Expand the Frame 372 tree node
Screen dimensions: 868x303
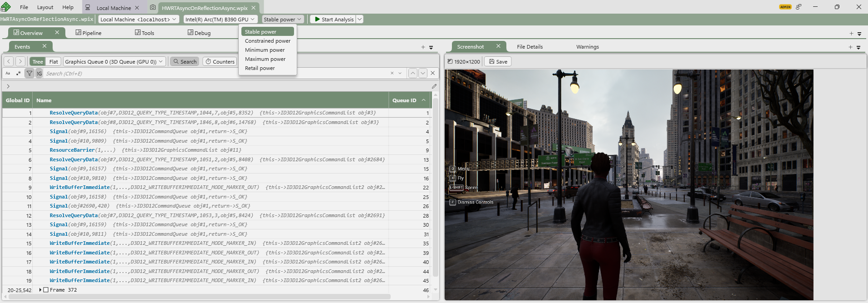(x=40, y=290)
